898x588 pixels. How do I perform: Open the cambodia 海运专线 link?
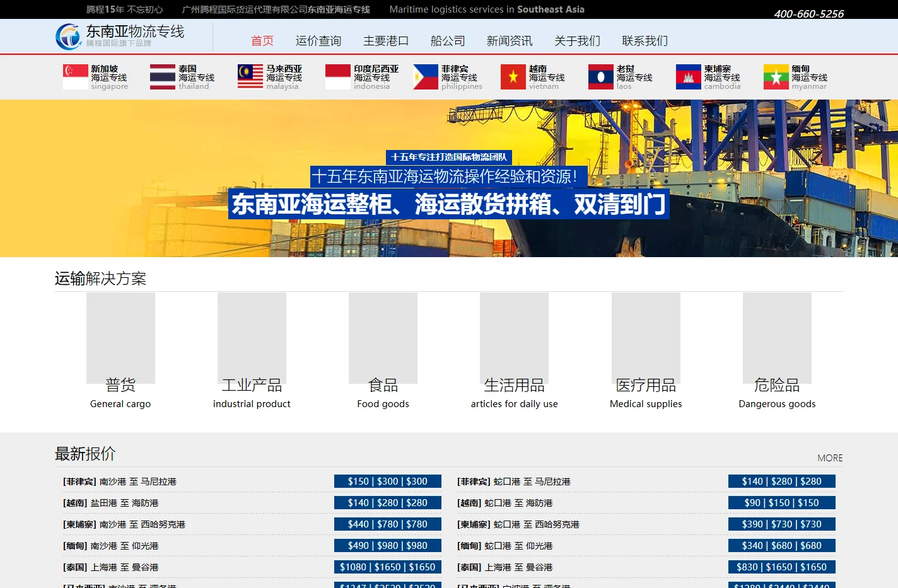722,78
